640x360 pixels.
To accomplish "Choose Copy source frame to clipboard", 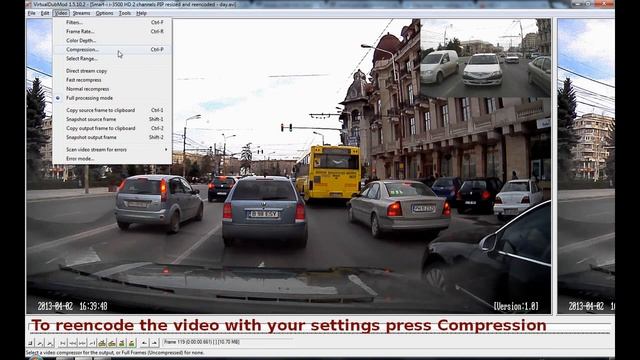I will (112, 110).
